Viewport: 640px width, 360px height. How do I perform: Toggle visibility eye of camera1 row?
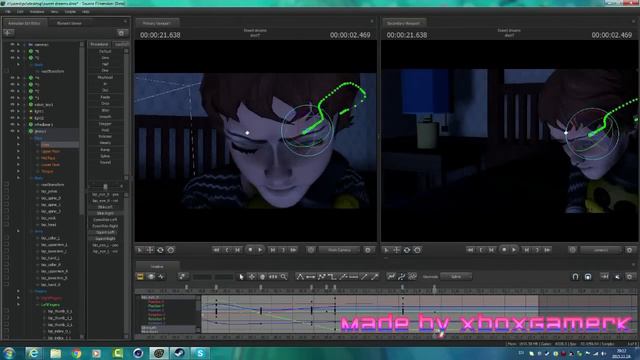click(x=12, y=44)
